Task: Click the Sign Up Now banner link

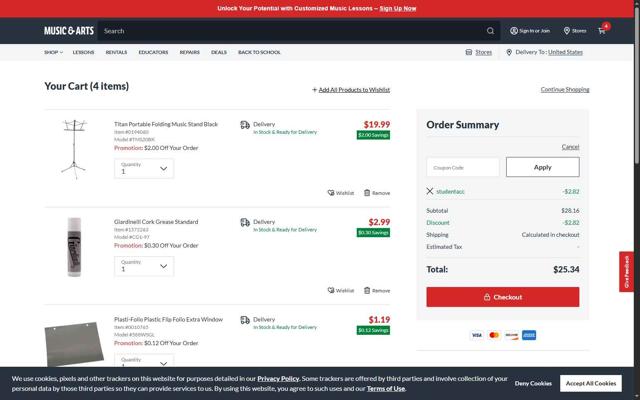Action: 398,8
